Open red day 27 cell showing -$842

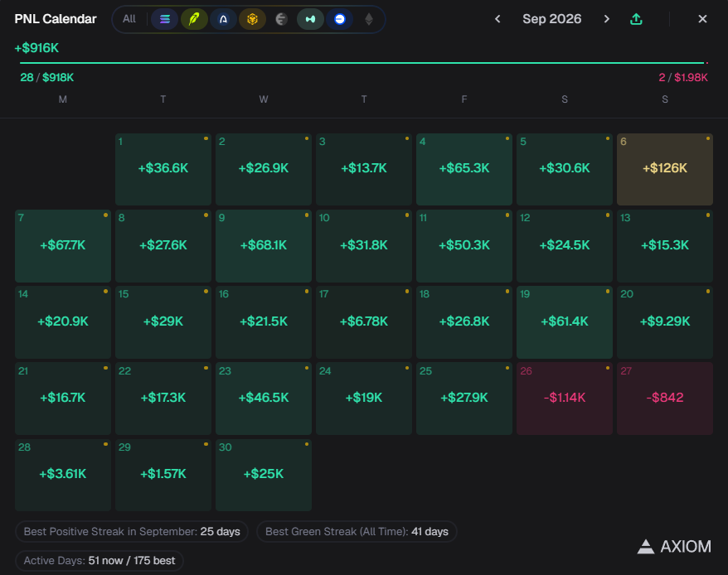(664, 399)
